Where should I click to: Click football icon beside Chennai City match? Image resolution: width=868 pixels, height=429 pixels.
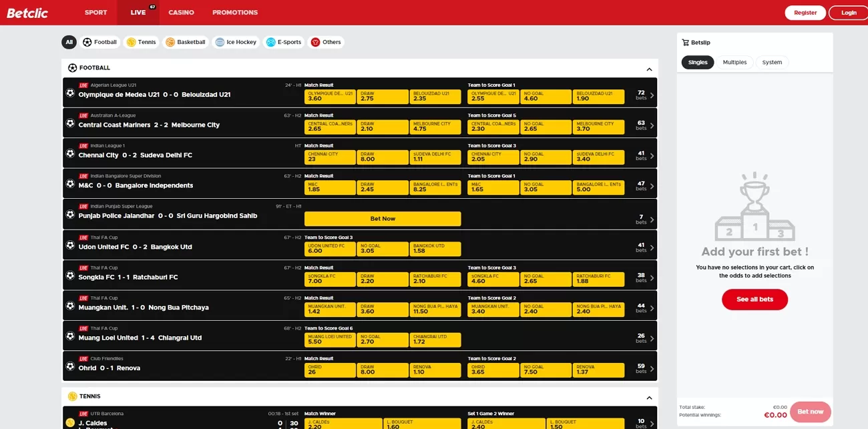[70, 153]
